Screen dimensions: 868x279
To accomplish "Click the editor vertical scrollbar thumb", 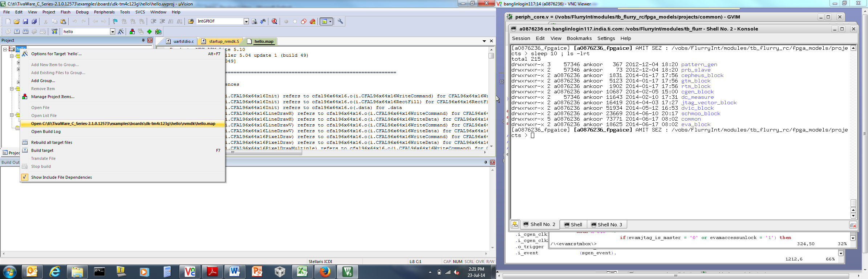I will click(491, 56).
